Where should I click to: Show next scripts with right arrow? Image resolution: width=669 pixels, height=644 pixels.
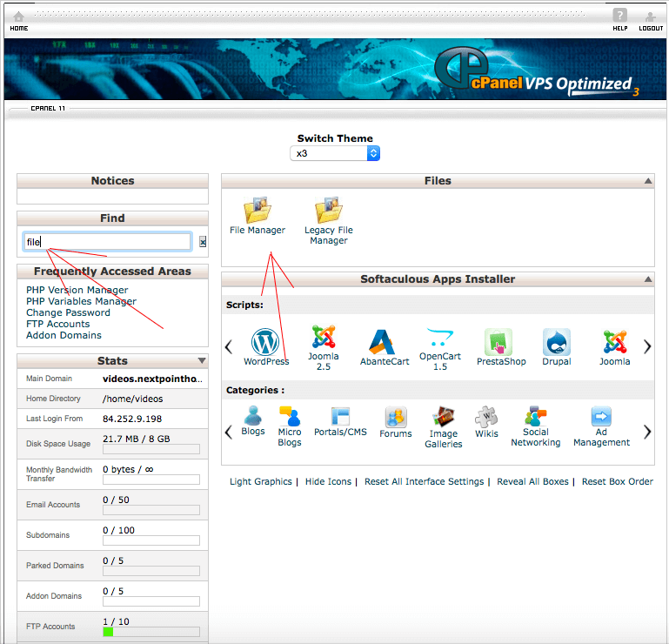[647, 346]
